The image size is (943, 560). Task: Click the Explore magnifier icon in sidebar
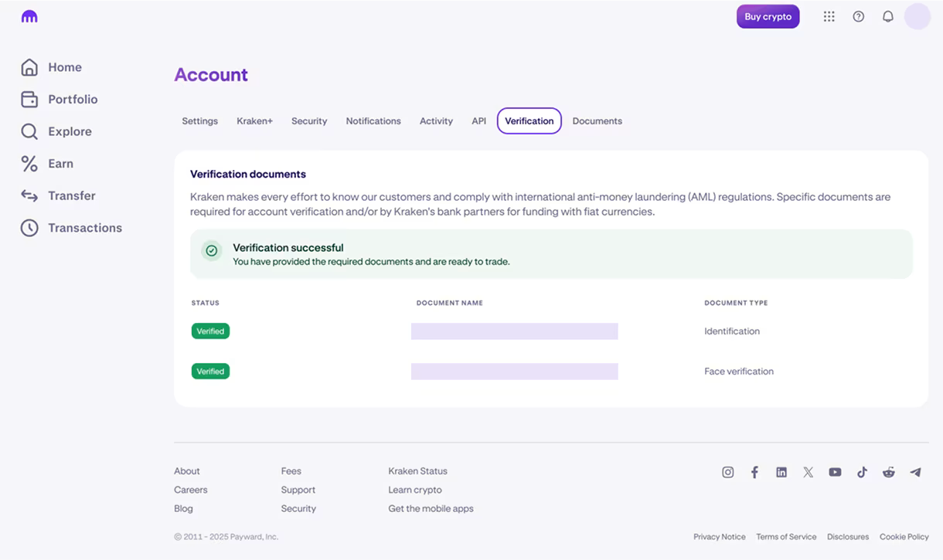coord(29,131)
